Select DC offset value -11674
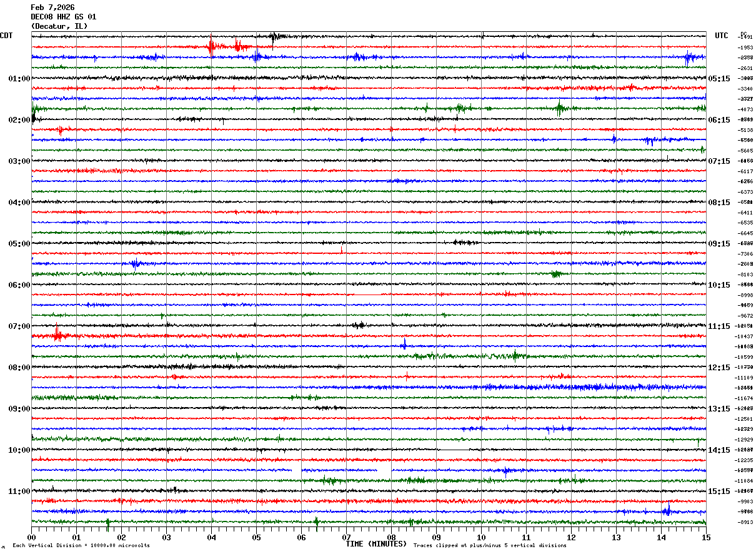Viewport: 756px width, 554px height. click(744, 398)
